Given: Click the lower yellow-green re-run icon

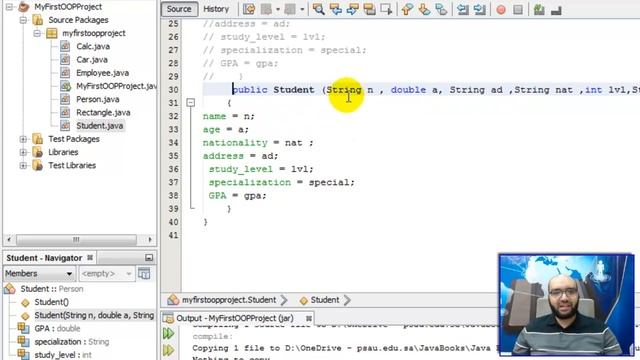Looking at the screenshot, I should pos(169,350).
